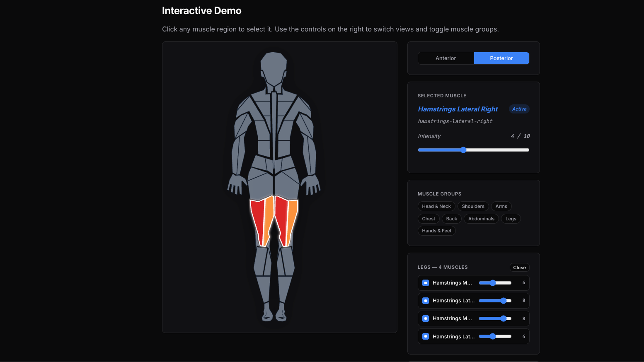
Task: Uncheck the Hamstrings Medial muscle checkbox
Action: tap(425, 283)
